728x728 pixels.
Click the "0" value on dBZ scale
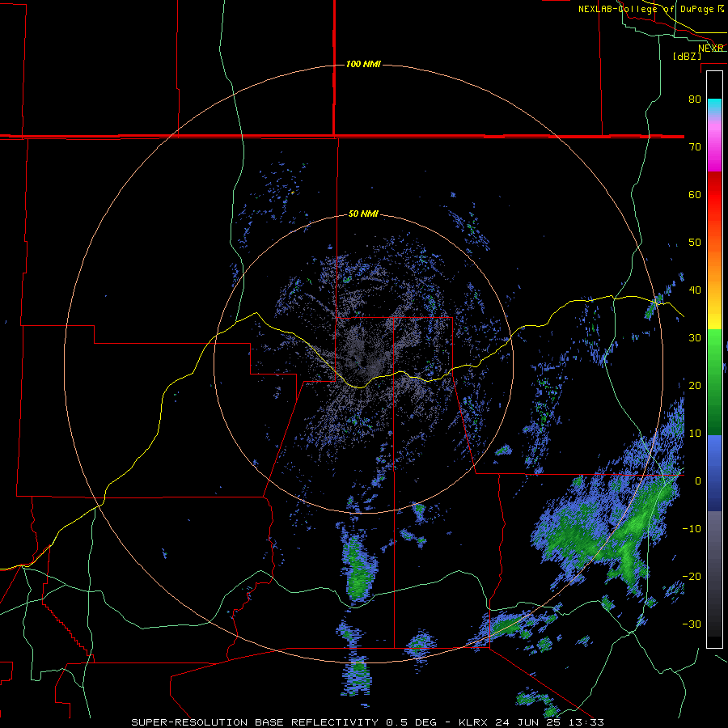tap(698, 481)
